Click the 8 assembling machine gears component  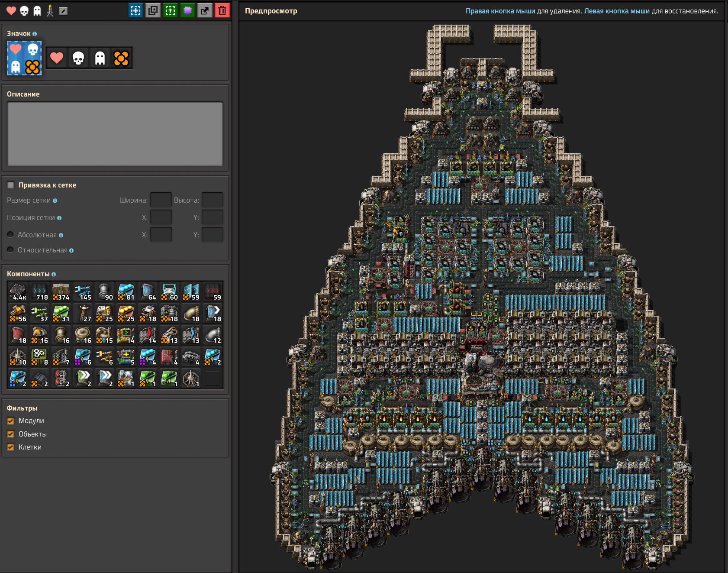click(x=39, y=356)
